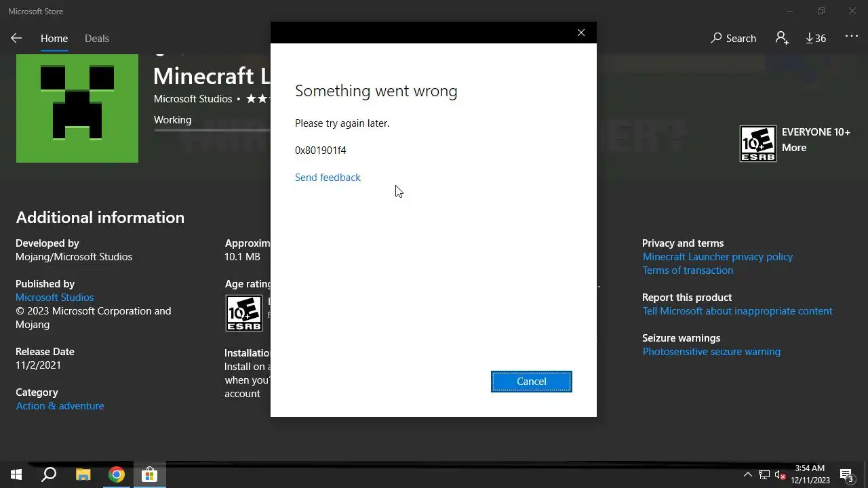Viewport: 868px width, 488px height.
Task: Open the Microsoft Studios publisher link
Action: pos(55,298)
